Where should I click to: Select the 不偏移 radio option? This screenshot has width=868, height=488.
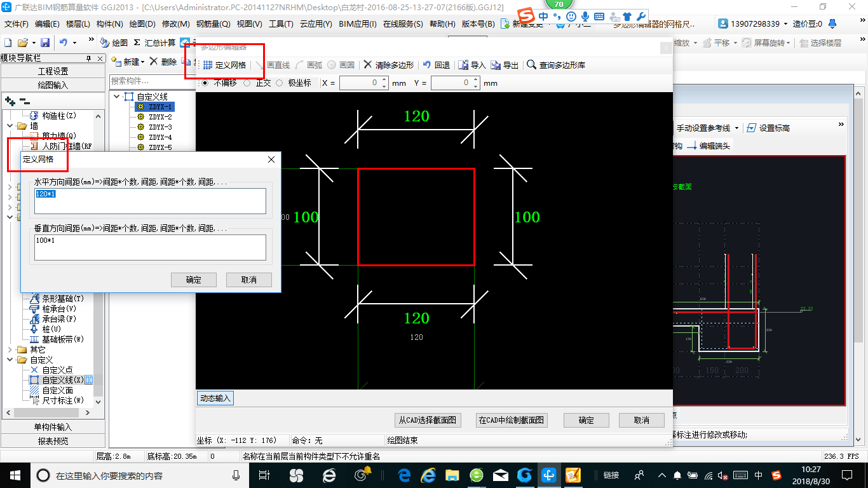click(x=205, y=83)
